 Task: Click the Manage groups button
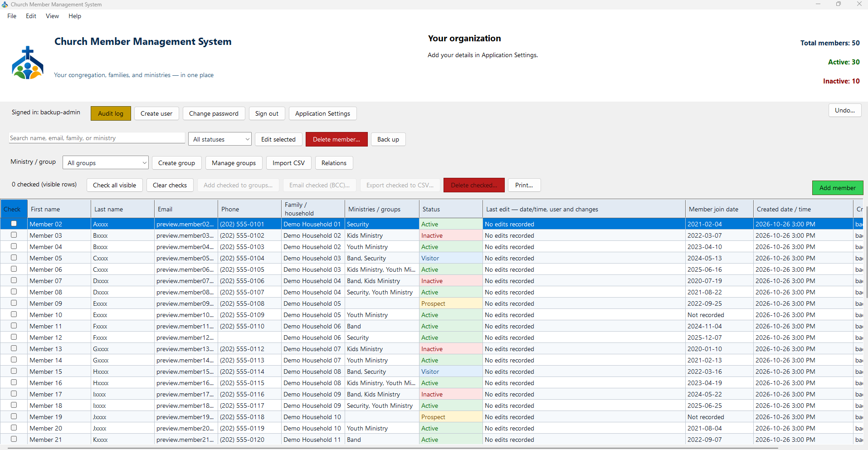[x=234, y=163]
